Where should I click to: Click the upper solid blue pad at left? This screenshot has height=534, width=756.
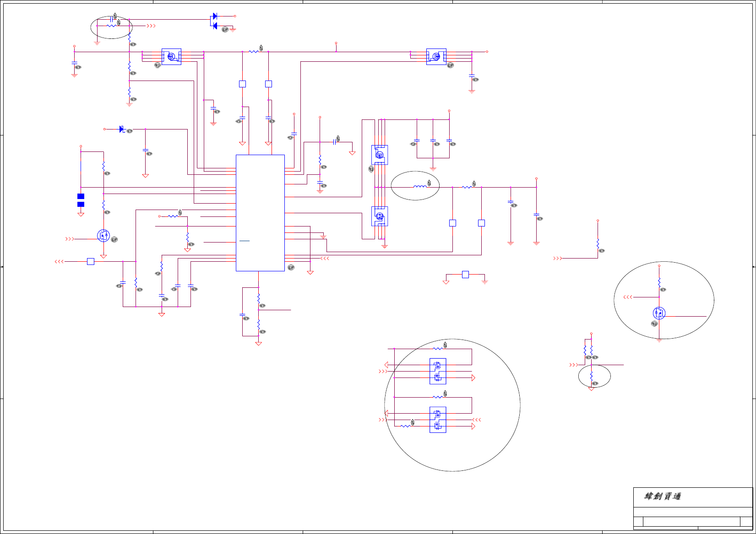pyautogui.click(x=81, y=196)
